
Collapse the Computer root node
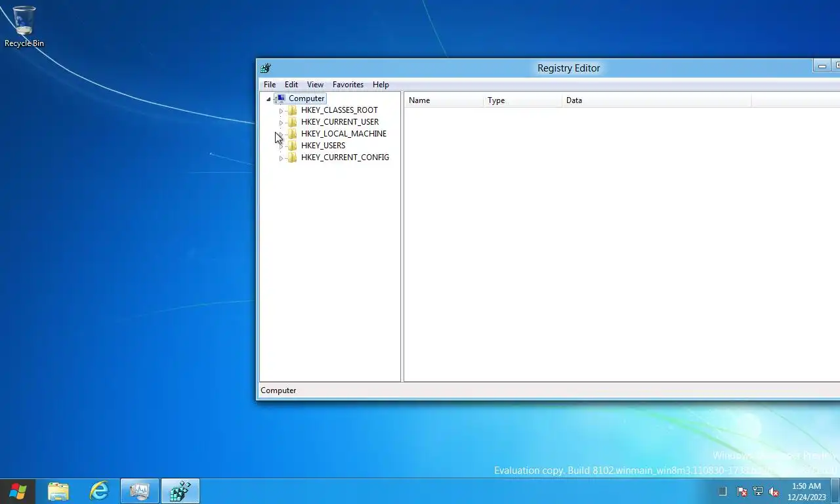[268, 99]
